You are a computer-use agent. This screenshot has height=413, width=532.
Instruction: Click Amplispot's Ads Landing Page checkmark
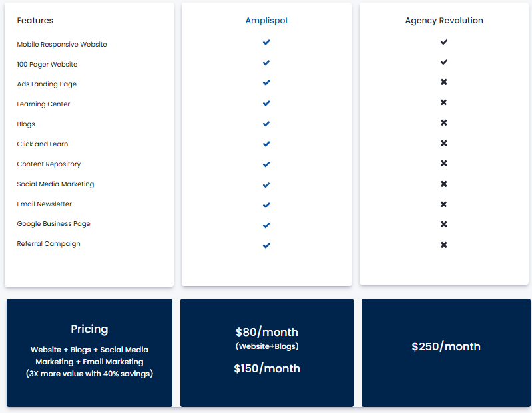(266, 82)
